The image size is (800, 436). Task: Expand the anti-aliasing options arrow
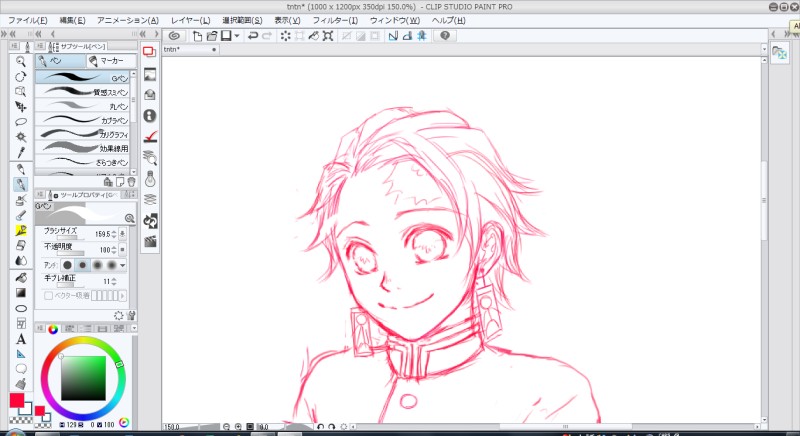coord(122,265)
